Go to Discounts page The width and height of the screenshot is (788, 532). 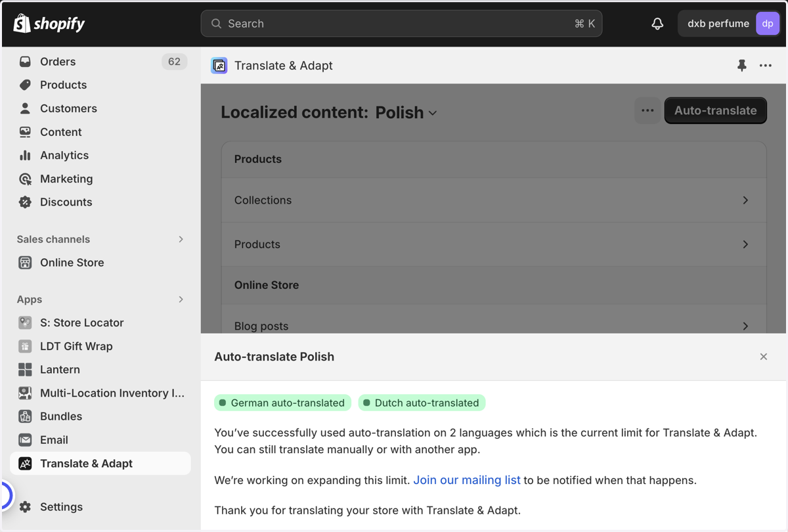click(66, 202)
